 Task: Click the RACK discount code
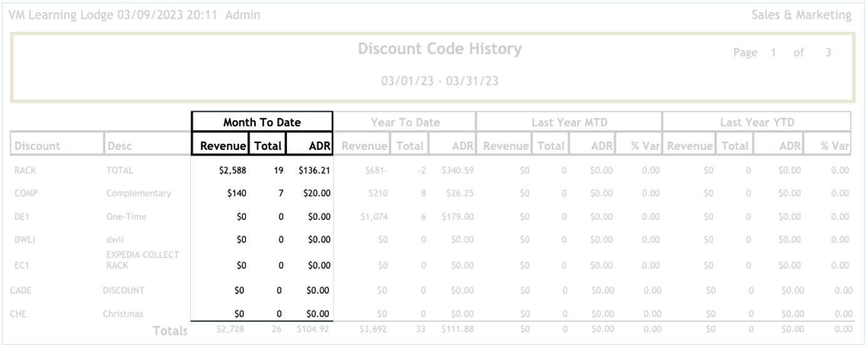click(24, 169)
